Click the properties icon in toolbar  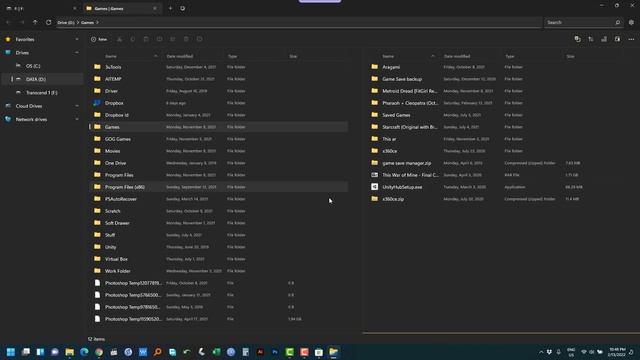(x=200, y=39)
